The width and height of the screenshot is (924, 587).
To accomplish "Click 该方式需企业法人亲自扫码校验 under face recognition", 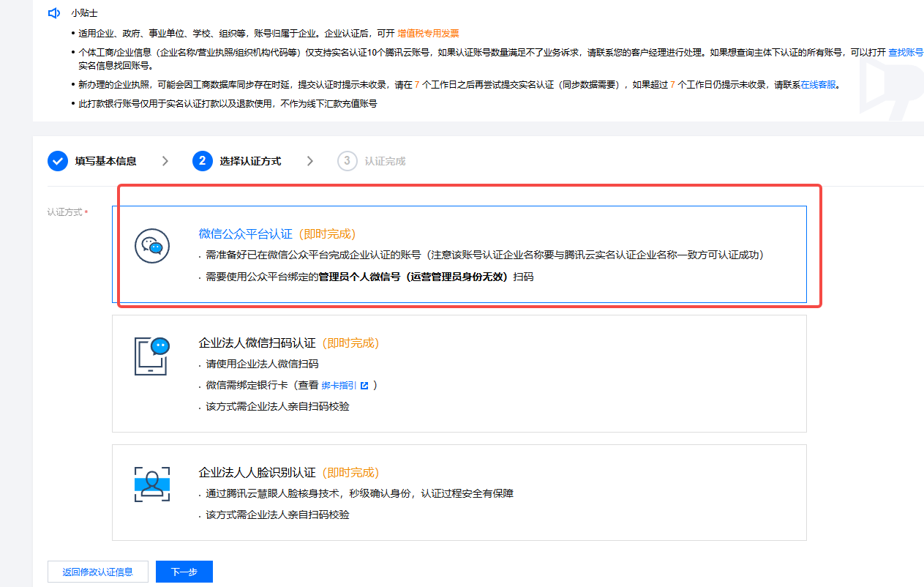I will [277, 515].
